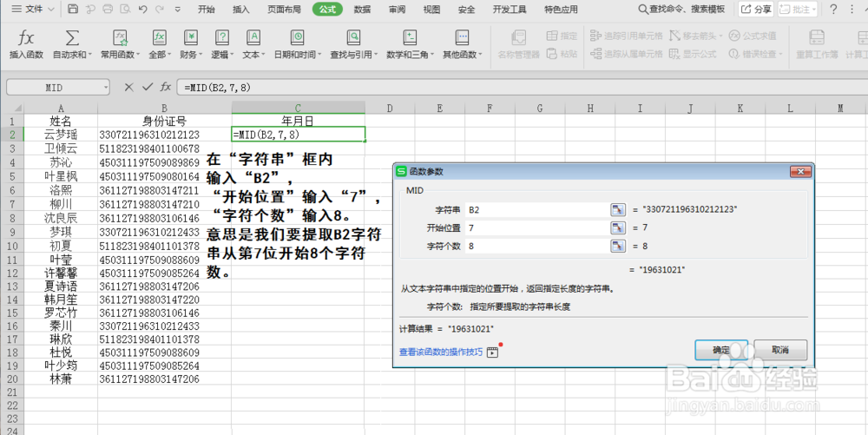Open the 查看该函数的操作技巧 link
This screenshot has height=435, width=868.
click(x=441, y=352)
